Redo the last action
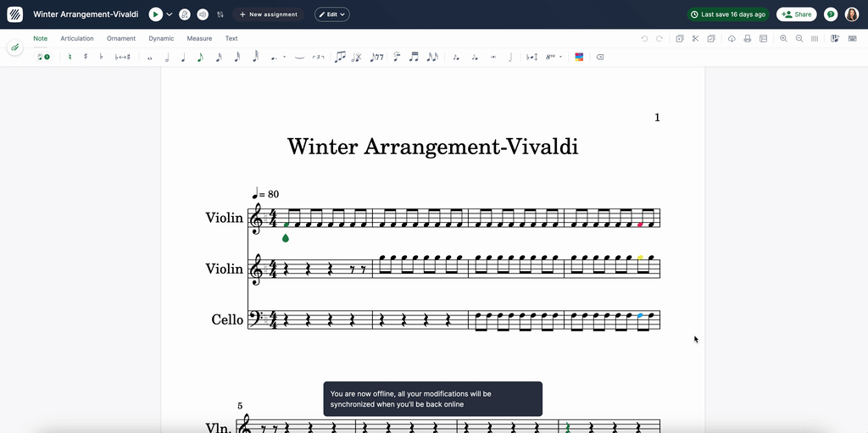Image resolution: width=868 pixels, height=433 pixels. tap(659, 39)
